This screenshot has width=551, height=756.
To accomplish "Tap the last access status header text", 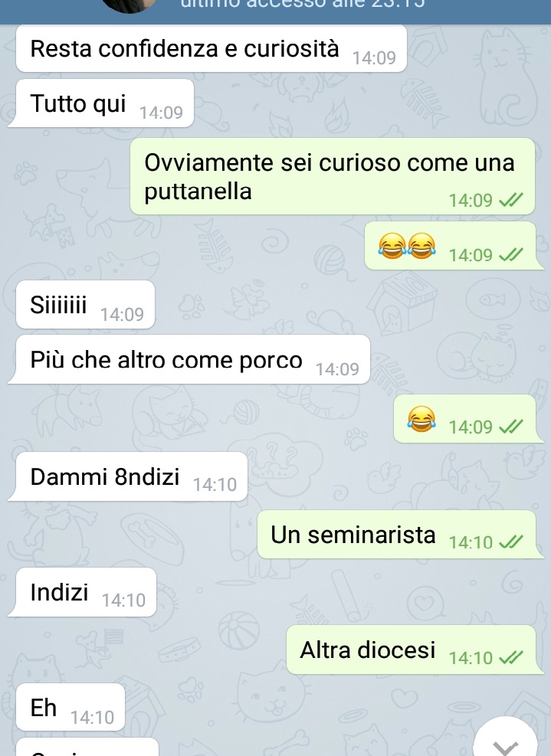I will point(302,5).
